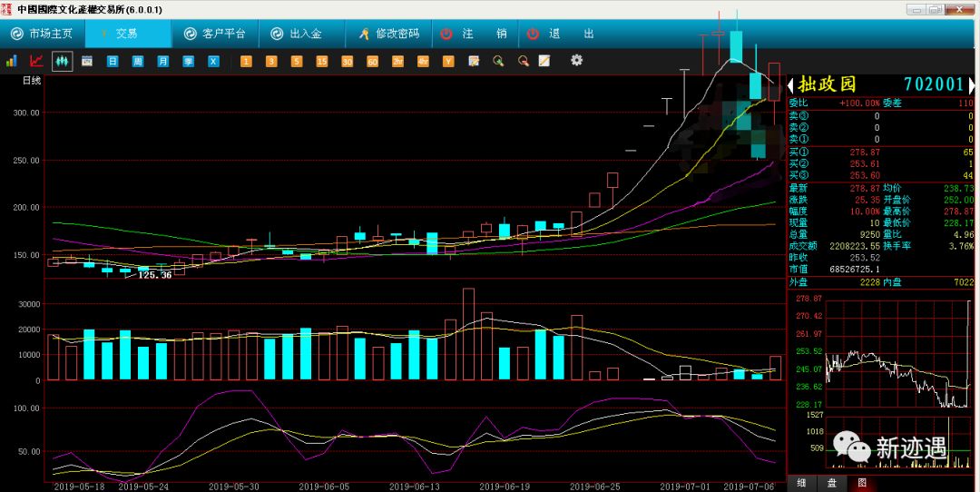
Task: Go to 市场主页 market home tab
Action: click(42, 34)
